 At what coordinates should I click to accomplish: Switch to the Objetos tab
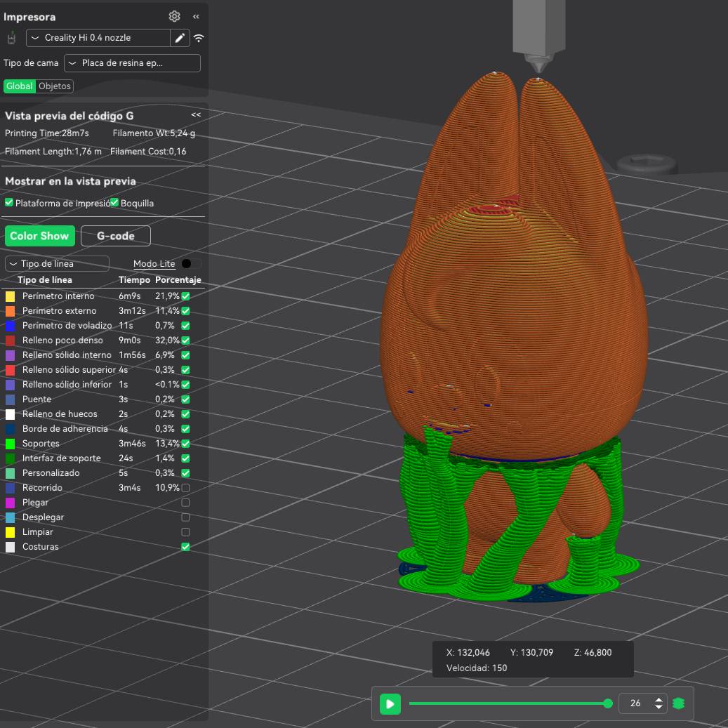55,86
